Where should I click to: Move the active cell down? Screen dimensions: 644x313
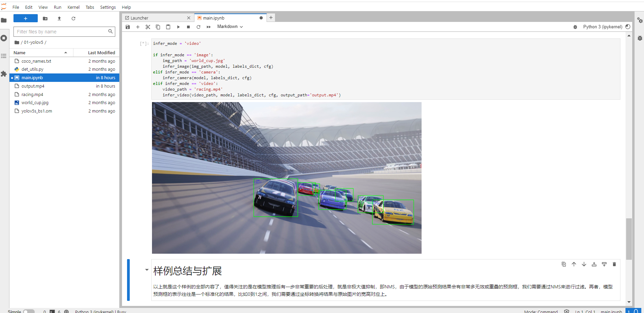(x=584, y=264)
